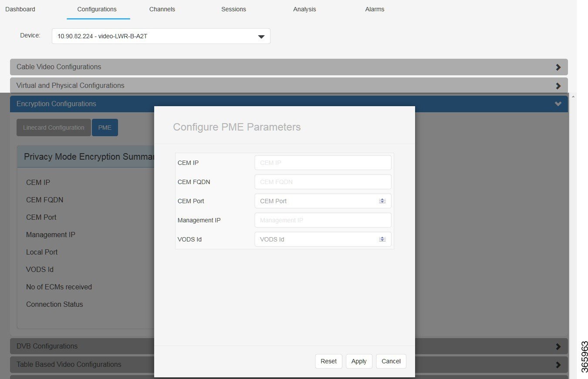View the Alarms tab

pos(375,9)
